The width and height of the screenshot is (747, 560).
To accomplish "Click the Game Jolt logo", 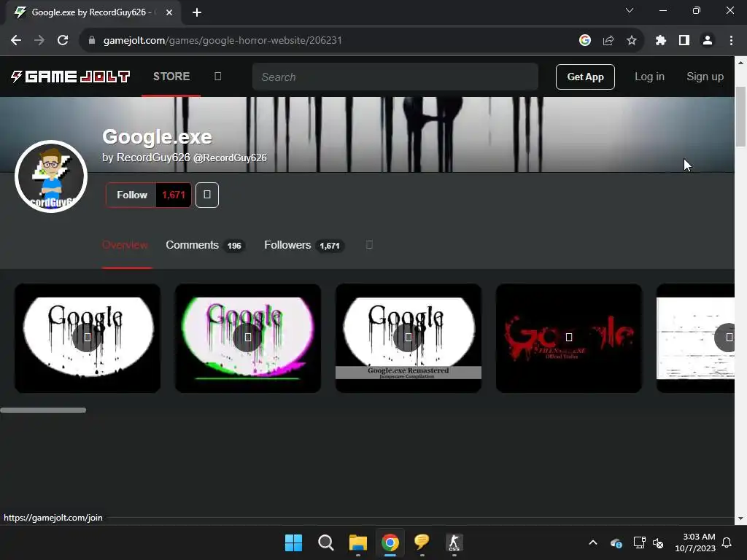I will pyautogui.click(x=70, y=76).
